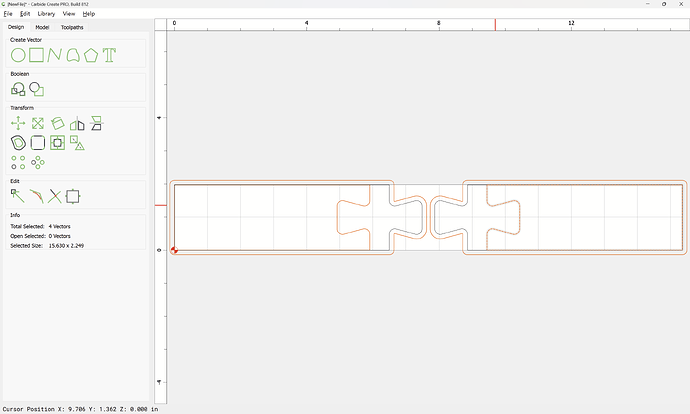Click the curved Join Vectors edit icon
The image size is (690, 414).
point(37,196)
